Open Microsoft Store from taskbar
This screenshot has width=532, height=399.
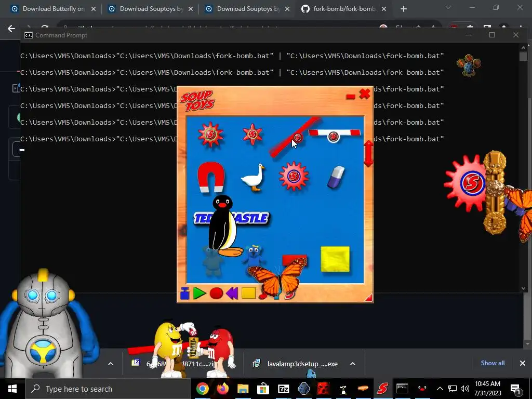[x=263, y=389]
